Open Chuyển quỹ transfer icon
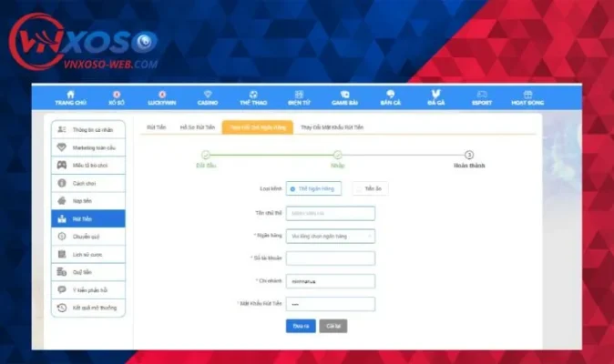Screen dimensions: 614x364 [62, 237]
